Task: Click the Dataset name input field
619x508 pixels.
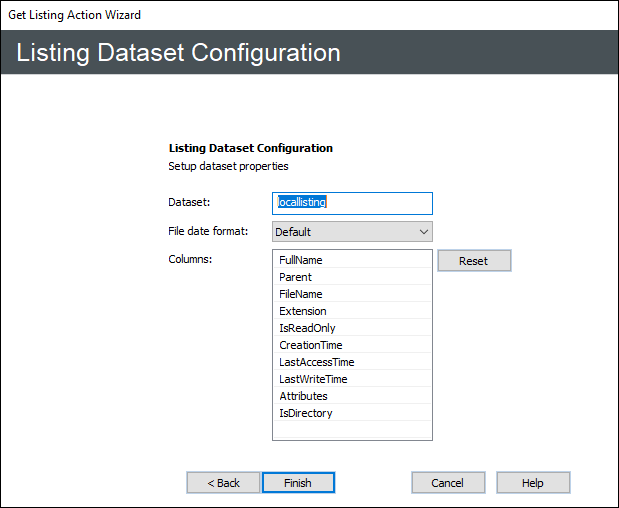Action: [x=352, y=203]
